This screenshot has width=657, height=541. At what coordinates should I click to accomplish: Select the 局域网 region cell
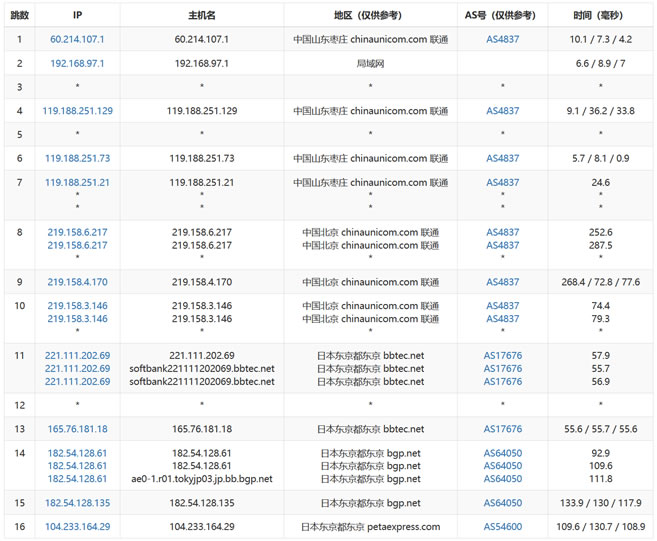pyautogui.click(x=370, y=63)
